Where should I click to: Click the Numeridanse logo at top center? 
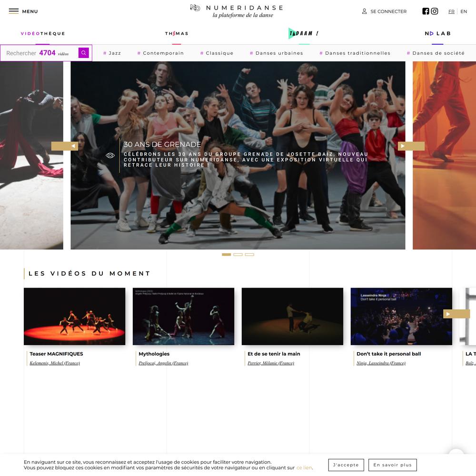click(238, 11)
